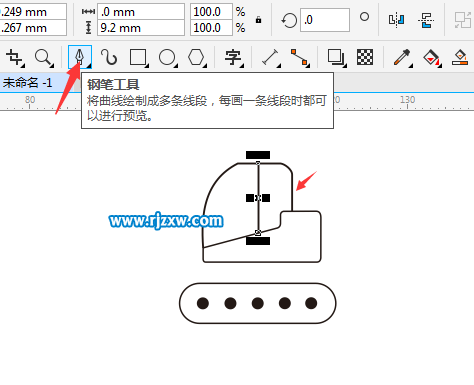Click the rightmost black dot on the track
This screenshot has width=474, height=385.
[x=311, y=303]
